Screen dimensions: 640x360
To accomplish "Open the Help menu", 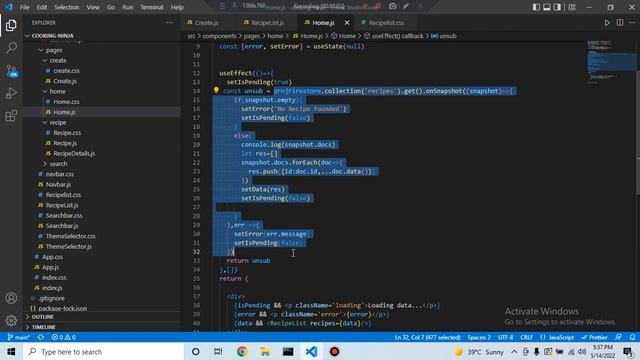I will [x=177, y=7].
